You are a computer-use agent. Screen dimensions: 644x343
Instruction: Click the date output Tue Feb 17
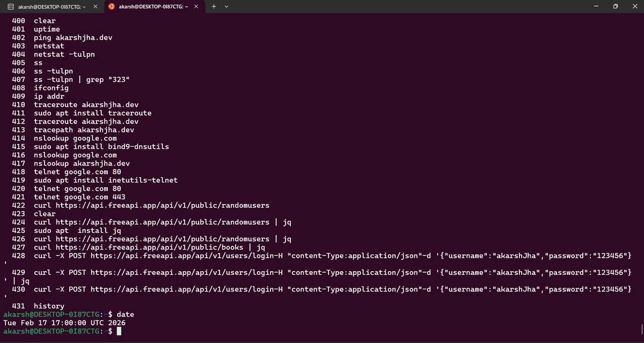(64, 323)
